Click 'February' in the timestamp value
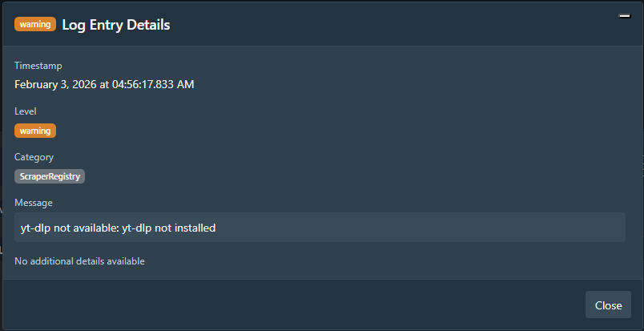 (x=38, y=84)
